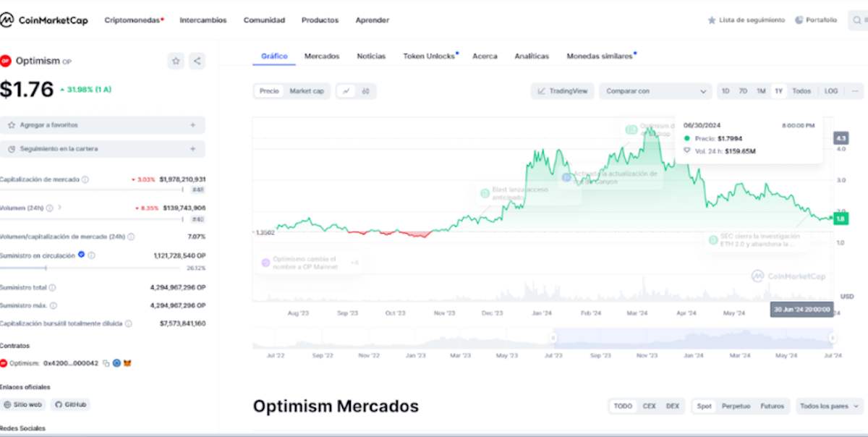Open the share icon near the coin name
Screen dimensions: 868x437
click(196, 61)
